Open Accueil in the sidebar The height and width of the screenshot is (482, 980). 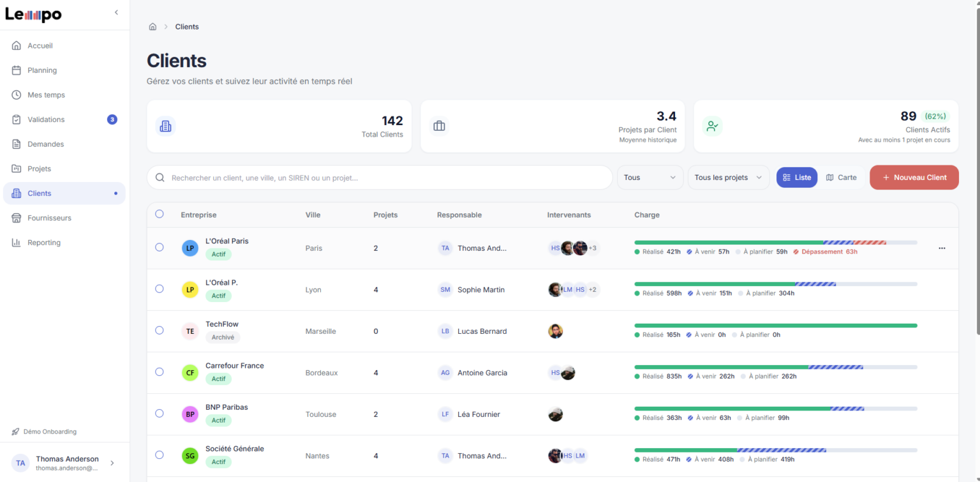[64, 46]
